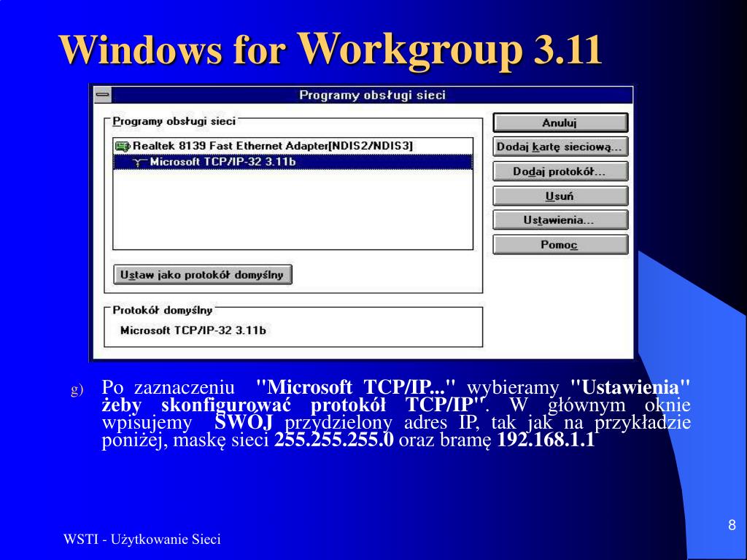This screenshot has height=560, width=747.
Task: Click the slide title Windows for Workgroup 3.11
Action: tap(330, 50)
